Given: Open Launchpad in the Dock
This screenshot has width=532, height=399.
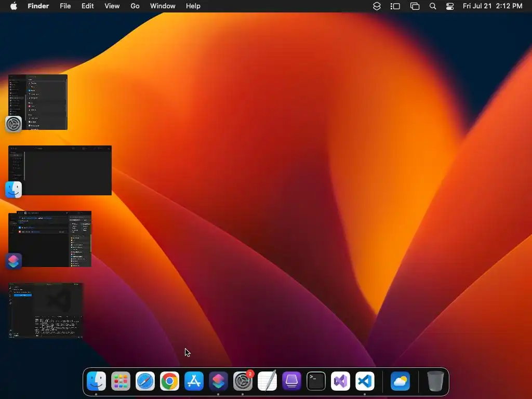Looking at the screenshot, I should 121,381.
